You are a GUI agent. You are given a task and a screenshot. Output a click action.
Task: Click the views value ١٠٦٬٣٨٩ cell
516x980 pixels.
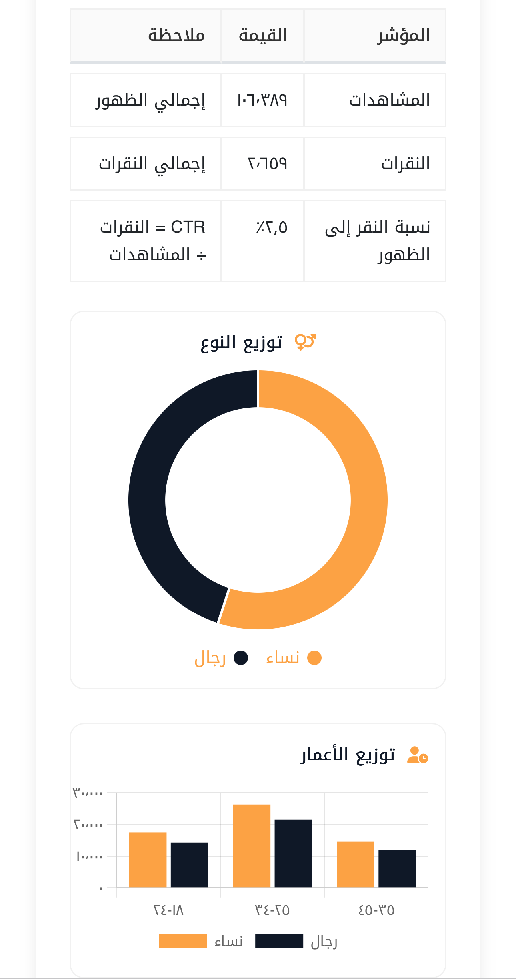click(262, 100)
